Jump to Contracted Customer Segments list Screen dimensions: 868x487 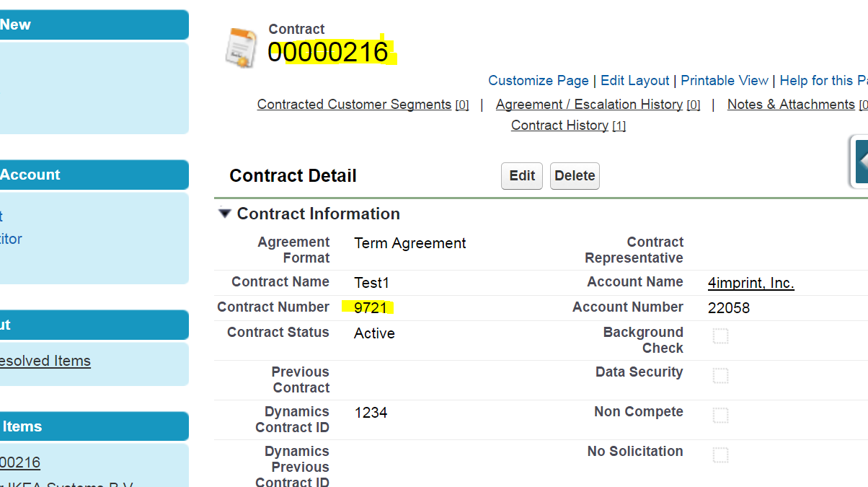(354, 105)
